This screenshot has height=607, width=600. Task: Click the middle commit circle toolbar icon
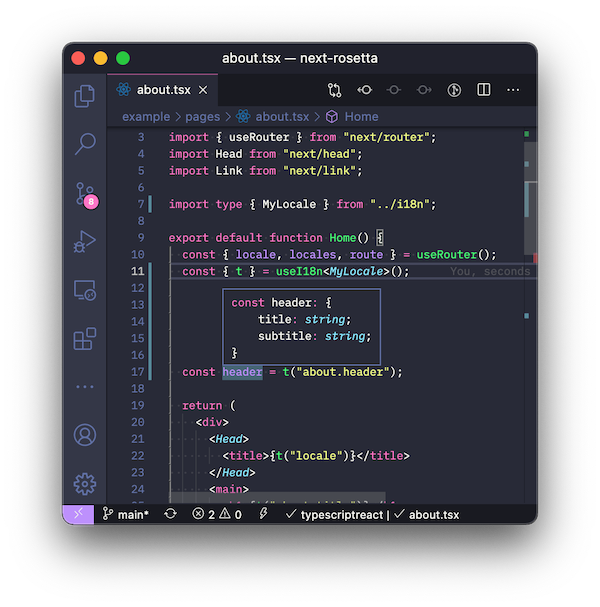click(394, 90)
